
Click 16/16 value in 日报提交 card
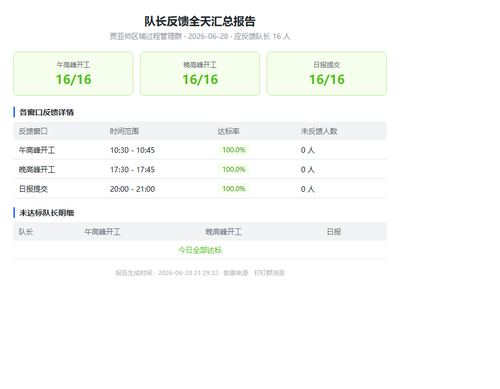coord(327,80)
